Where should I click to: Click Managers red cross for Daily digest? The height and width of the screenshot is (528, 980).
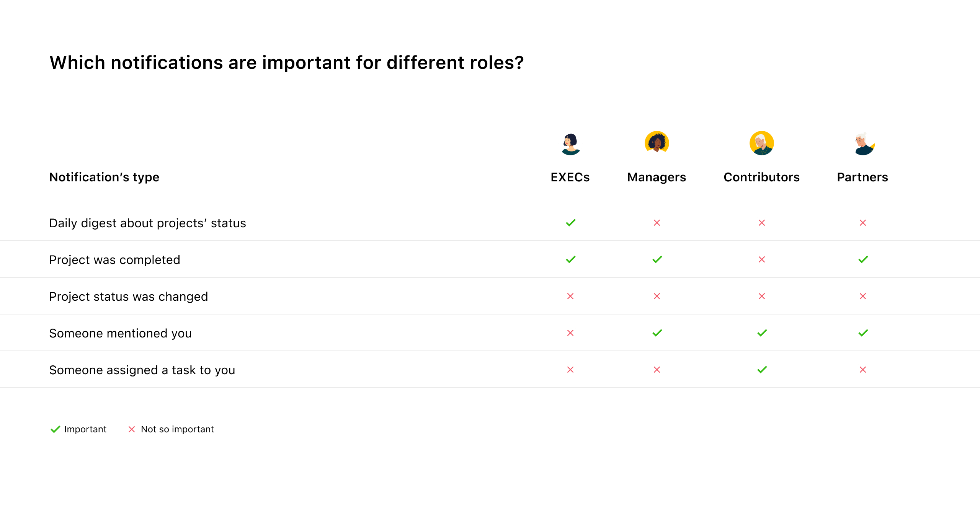[x=657, y=223]
